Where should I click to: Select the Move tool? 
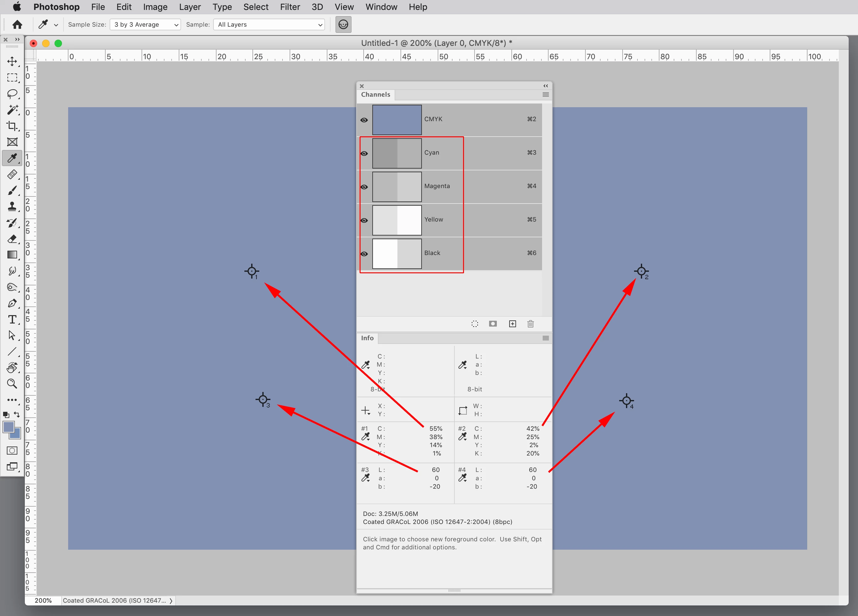pos(12,62)
